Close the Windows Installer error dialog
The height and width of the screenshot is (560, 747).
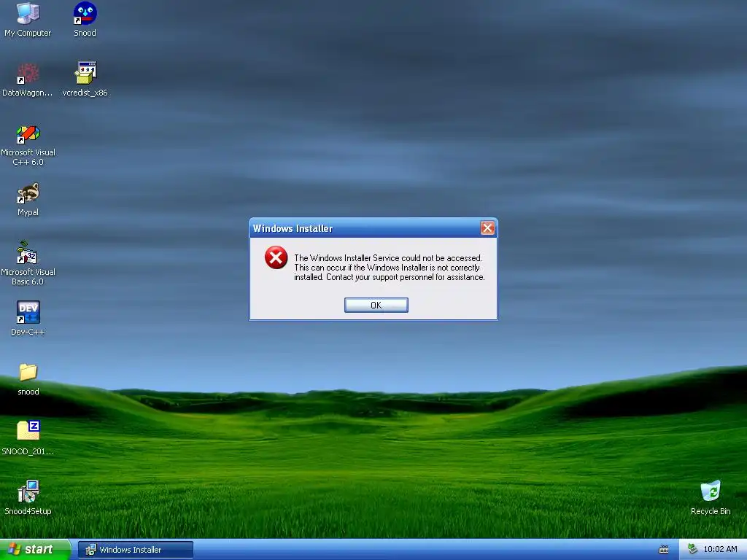click(487, 228)
